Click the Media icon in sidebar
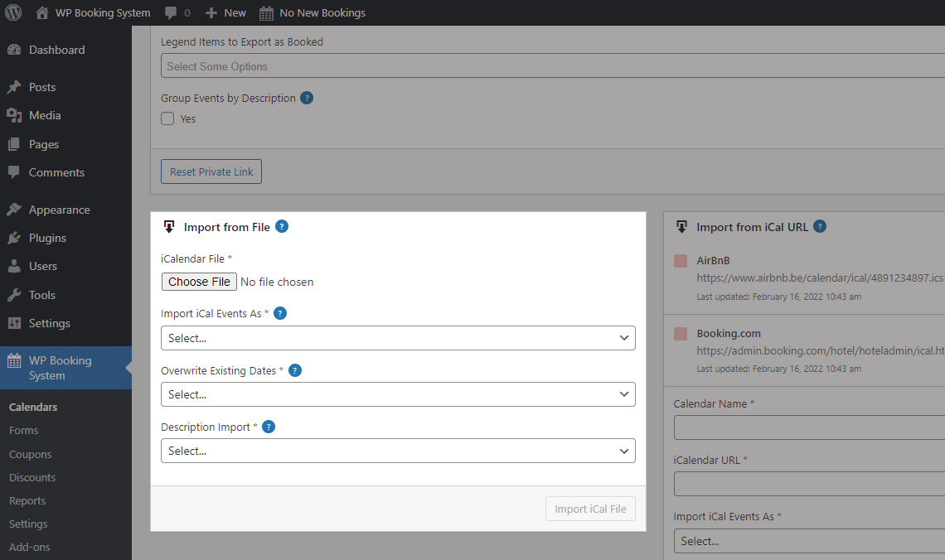The height and width of the screenshot is (560, 945). click(x=14, y=116)
